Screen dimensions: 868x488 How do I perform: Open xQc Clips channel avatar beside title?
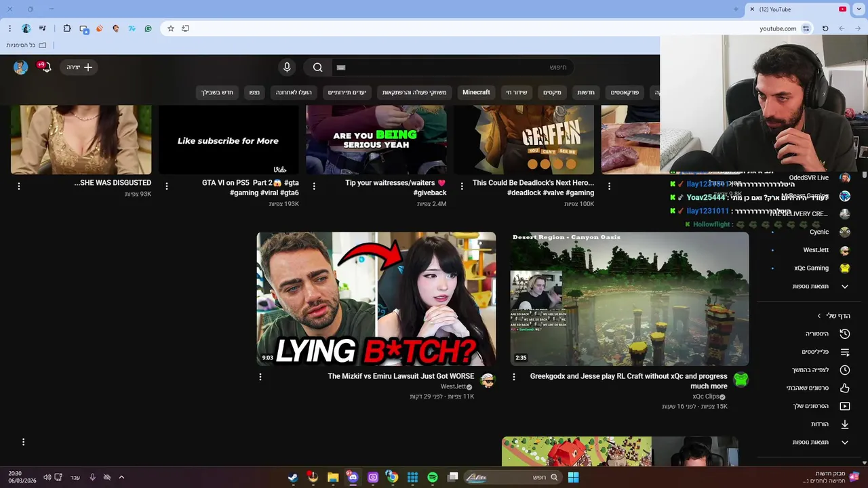tap(741, 380)
